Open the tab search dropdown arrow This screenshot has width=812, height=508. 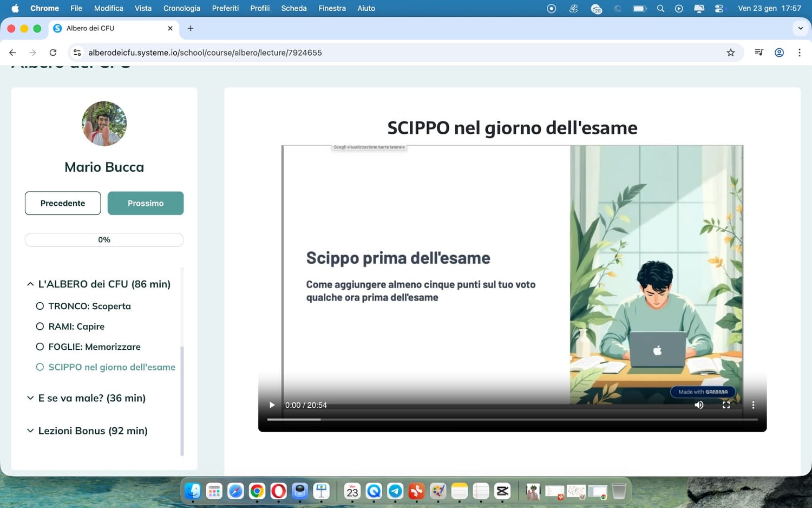point(800,28)
